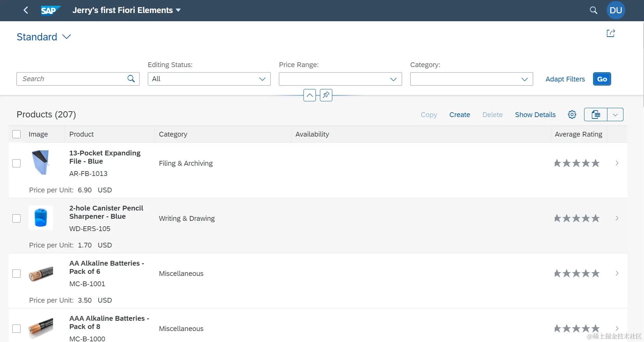The width and height of the screenshot is (644, 342).
Task: Click the share icon near Standard variant
Action: click(611, 33)
